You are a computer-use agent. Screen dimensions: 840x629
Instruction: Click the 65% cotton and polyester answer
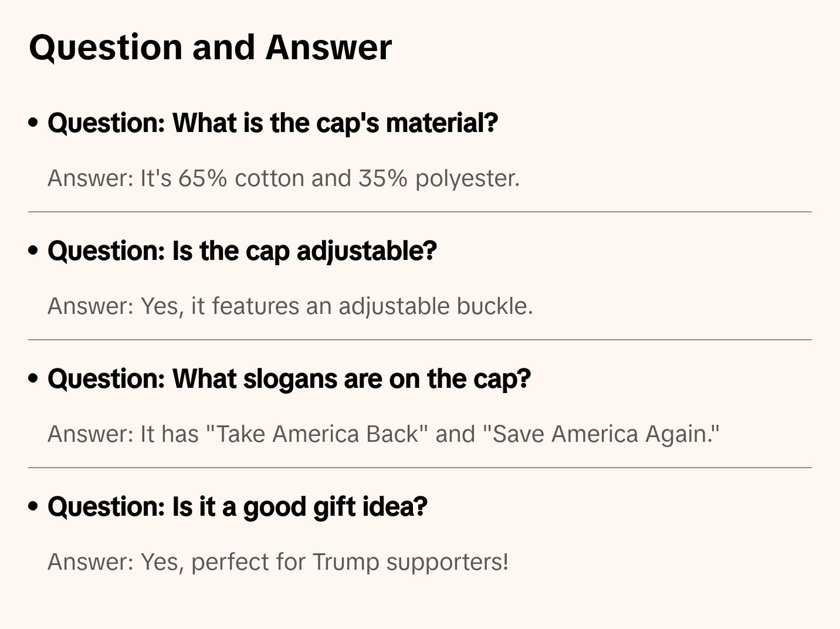click(283, 178)
